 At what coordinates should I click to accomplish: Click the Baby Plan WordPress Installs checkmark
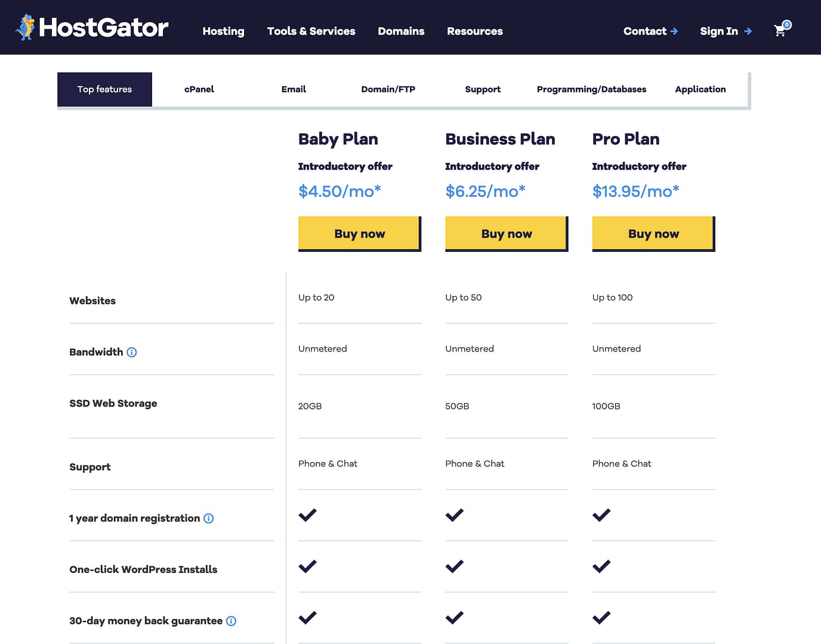307,566
